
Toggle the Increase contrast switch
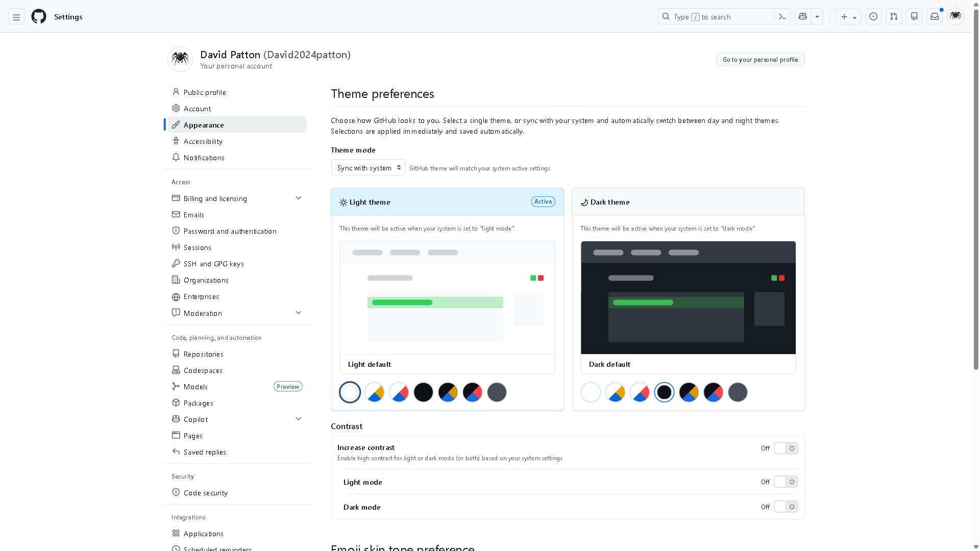[x=786, y=448]
